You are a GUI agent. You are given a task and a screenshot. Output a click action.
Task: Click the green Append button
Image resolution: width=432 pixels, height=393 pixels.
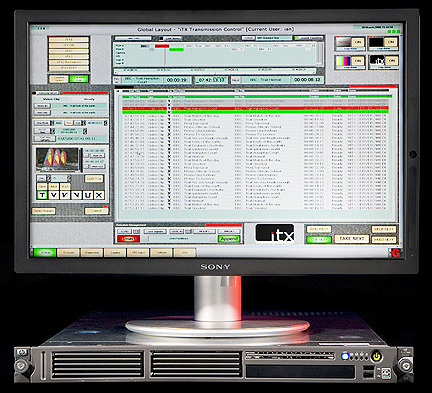229,239
